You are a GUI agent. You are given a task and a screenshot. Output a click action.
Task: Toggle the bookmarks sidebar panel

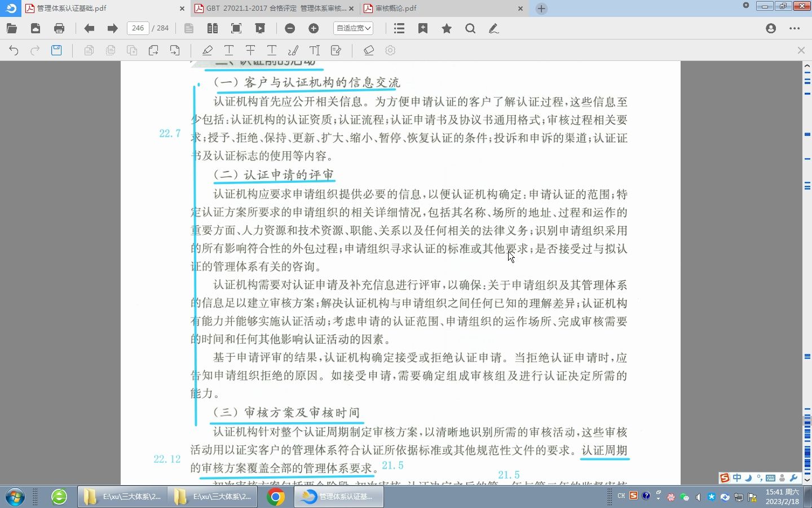[399, 28]
